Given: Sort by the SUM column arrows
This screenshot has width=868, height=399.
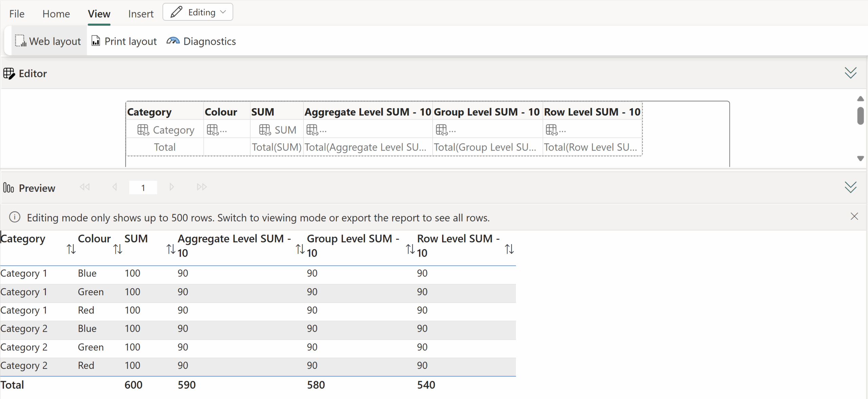Looking at the screenshot, I should (x=171, y=250).
